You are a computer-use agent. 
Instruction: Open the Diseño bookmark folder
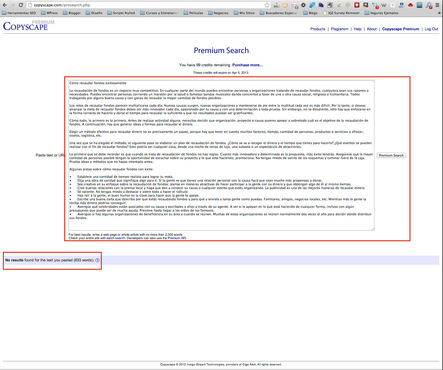tap(94, 13)
